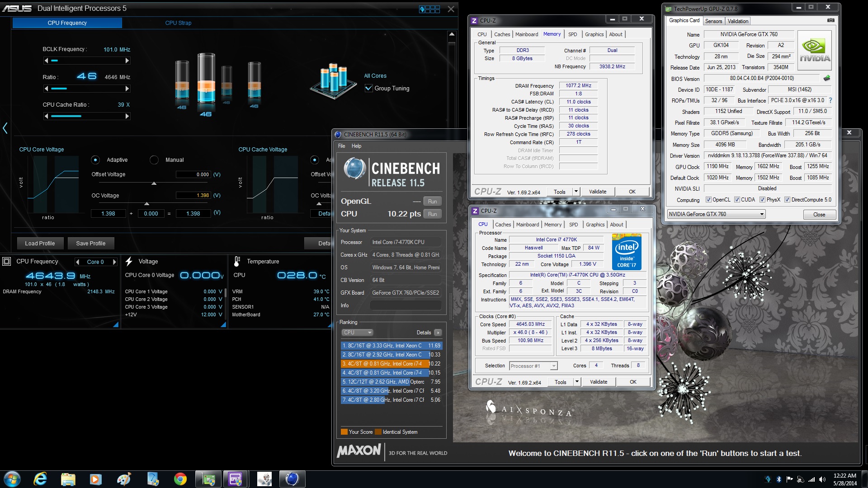Click Validate in CPU-Z Memory window
Image resolution: width=868 pixels, height=488 pixels.
click(598, 192)
